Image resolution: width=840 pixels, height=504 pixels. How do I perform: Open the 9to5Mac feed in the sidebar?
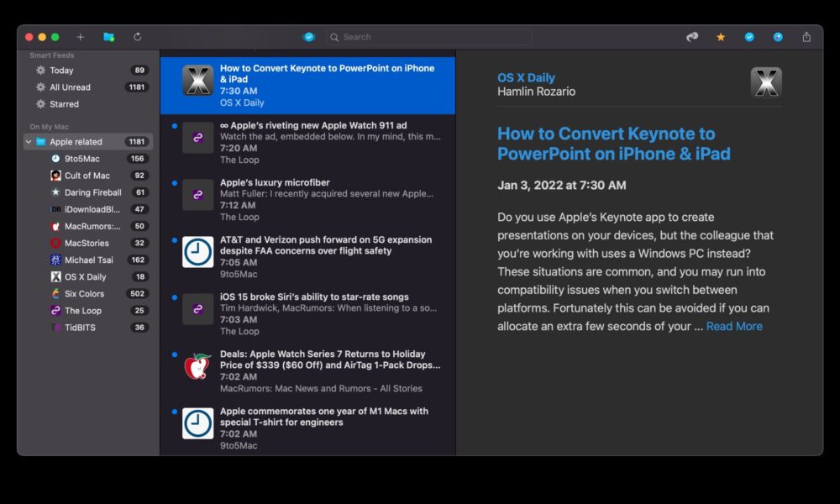coord(88,159)
